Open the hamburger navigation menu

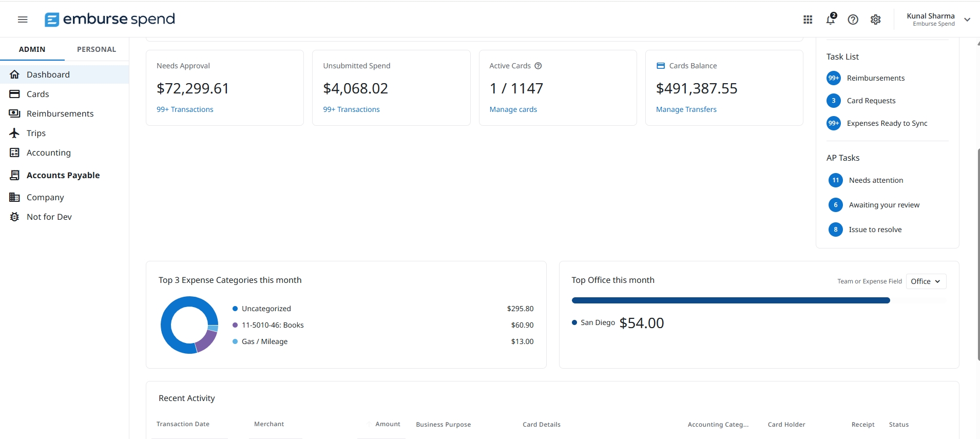coord(23,20)
